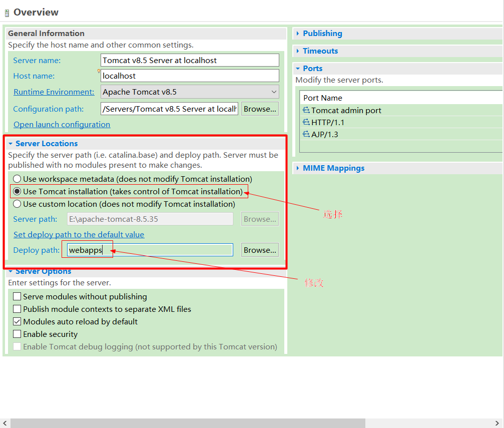Click the General Information section header
504x428 pixels.
146,34
